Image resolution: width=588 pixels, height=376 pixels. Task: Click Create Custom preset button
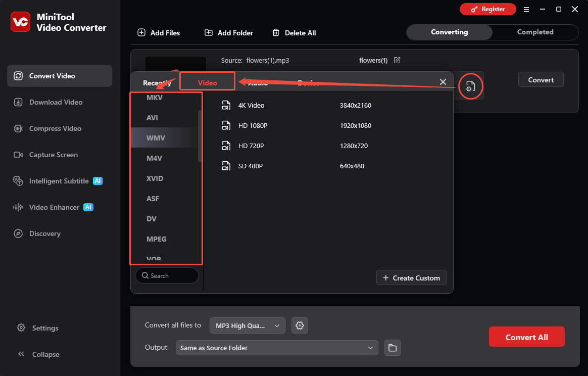point(411,277)
